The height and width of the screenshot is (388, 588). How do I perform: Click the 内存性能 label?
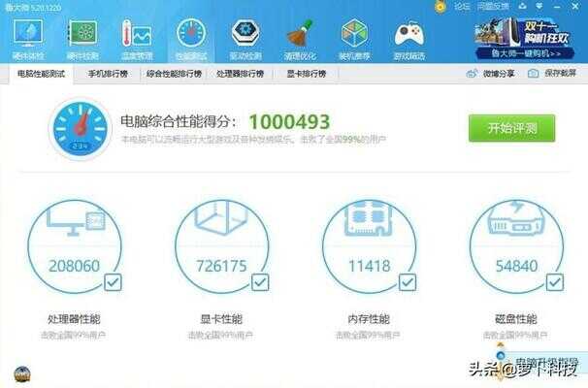[369, 319]
